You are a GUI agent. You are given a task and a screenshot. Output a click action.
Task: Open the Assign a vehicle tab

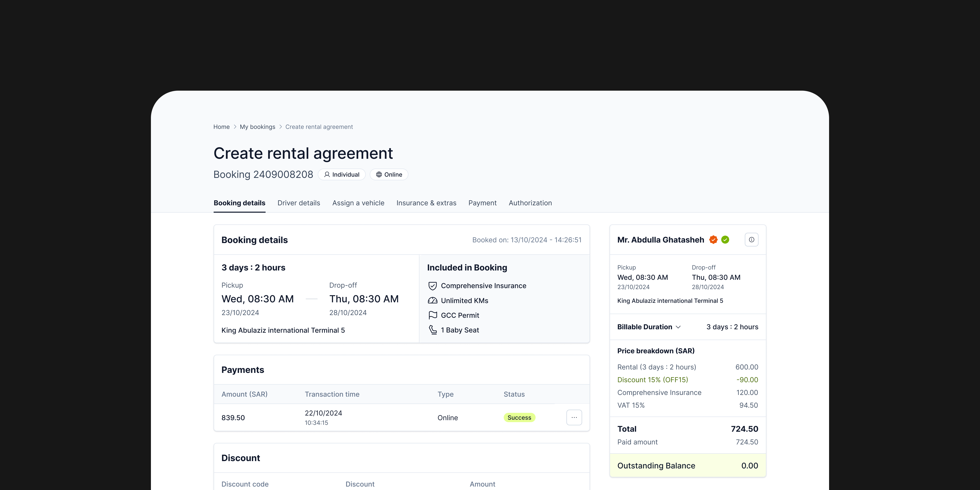(358, 203)
